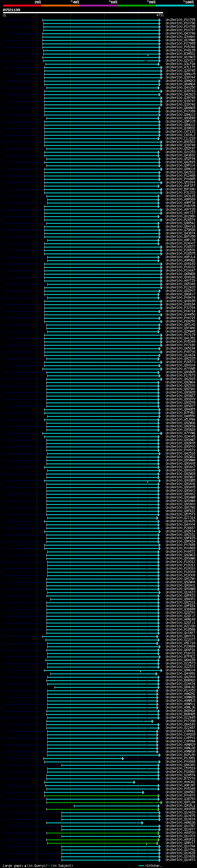
Task: Select the UniRef100_P10053 label
Action: pos(180,690)
